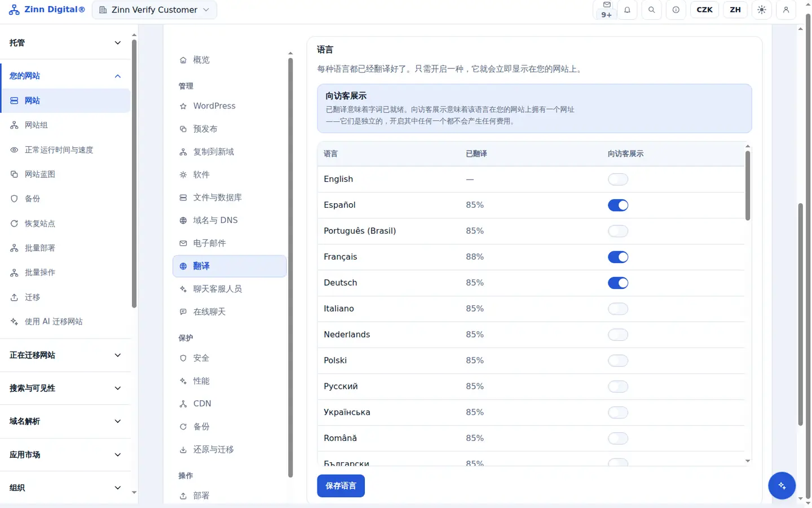812x508 pixels.
Task: Enable the English visitor toggle
Action: click(618, 179)
